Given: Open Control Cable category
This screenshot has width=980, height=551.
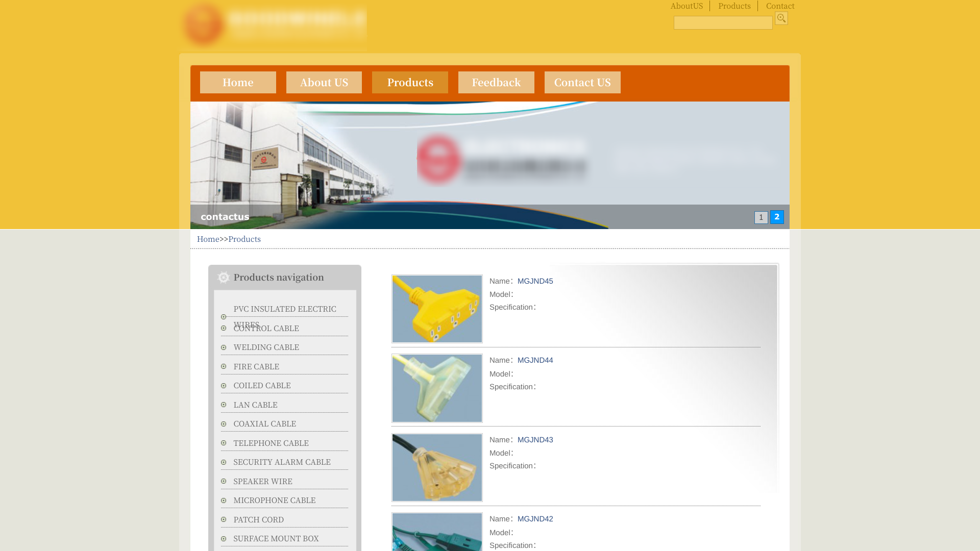Looking at the screenshot, I should (266, 329).
